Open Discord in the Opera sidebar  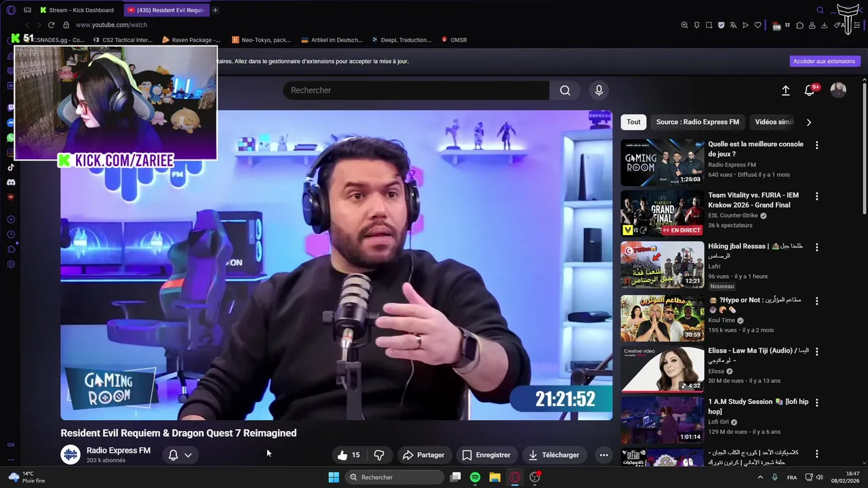coord(11,182)
